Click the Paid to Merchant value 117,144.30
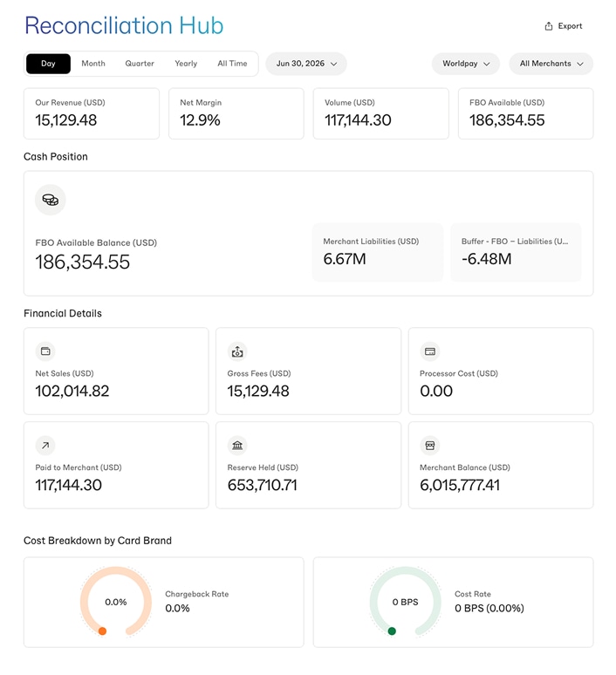Viewport: 616px width, 675px height. (68, 485)
